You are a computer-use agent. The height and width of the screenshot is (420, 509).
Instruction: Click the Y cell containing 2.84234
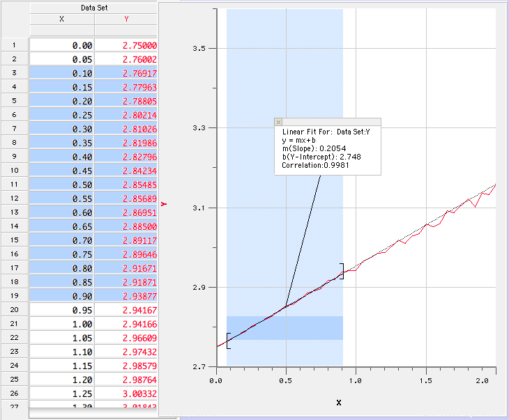(126, 171)
